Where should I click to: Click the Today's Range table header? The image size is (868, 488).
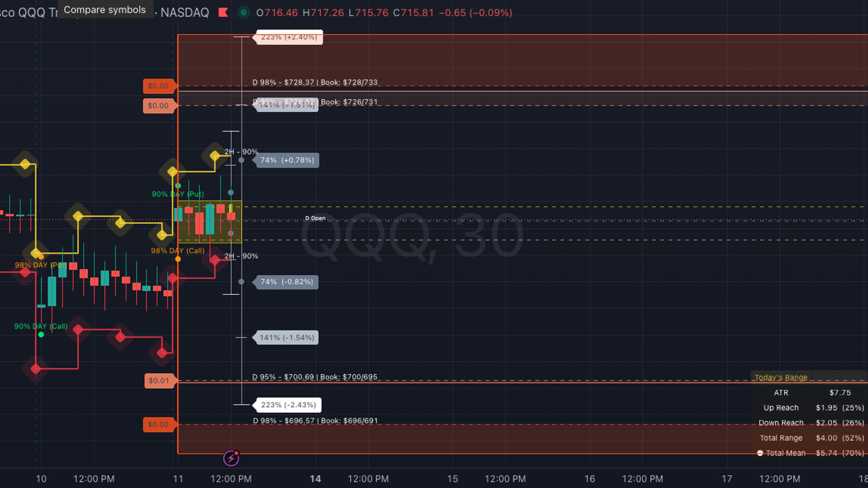click(x=781, y=378)
